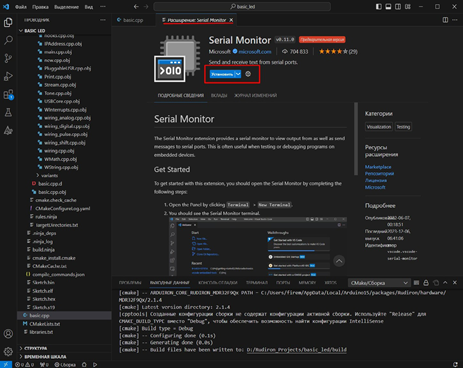Toggle bottom panel layout icon

point(388,7)
